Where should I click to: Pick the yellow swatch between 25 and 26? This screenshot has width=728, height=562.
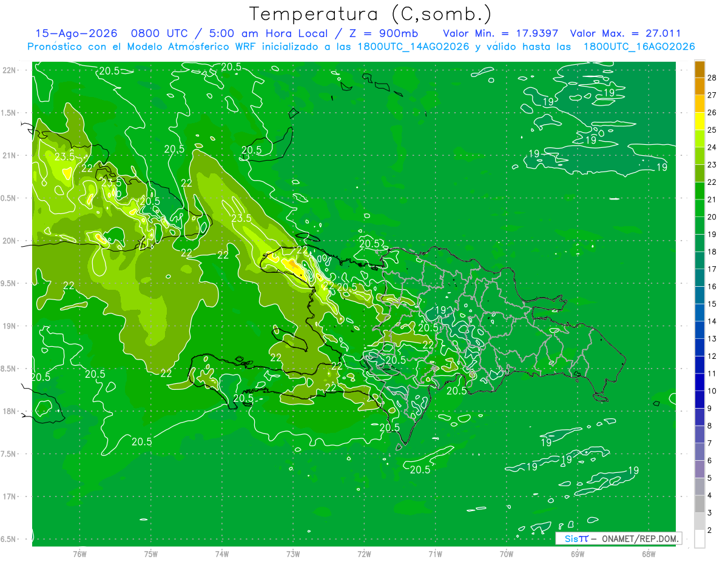coord(699,121)
